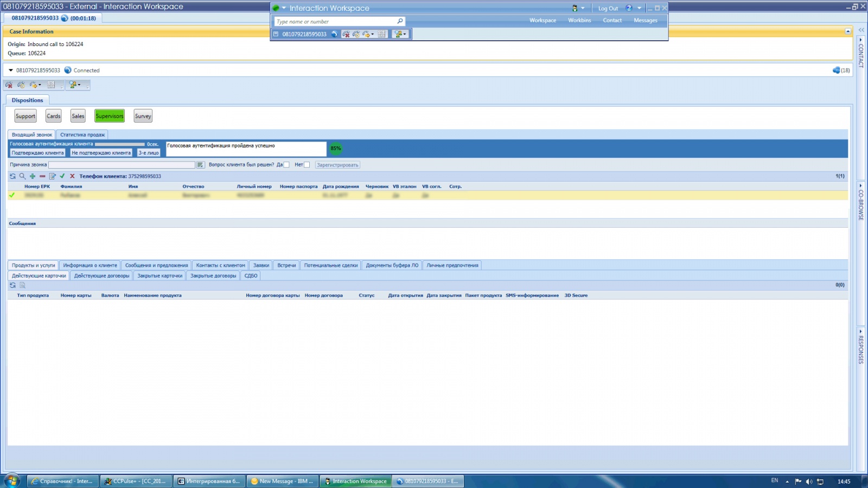The image size is (868, 488).
Task: Open the Workbins menu
Action: [579, 21]
